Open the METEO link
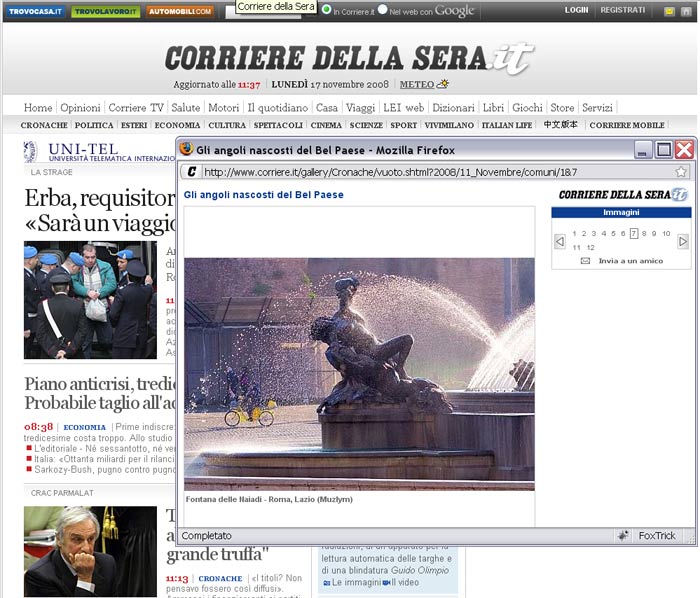This screenshot has height=598, width=700. click(x=417, y=84)
